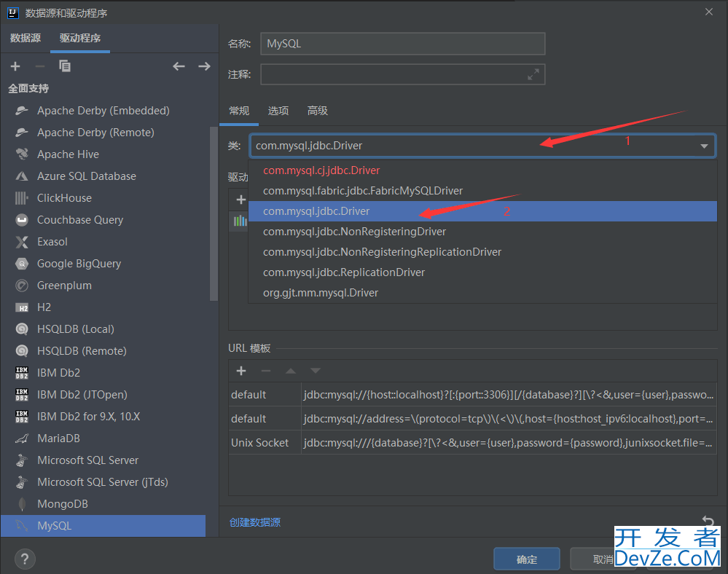Choose the MongoDB driver
The width and height of the screenshot is (728, 574).
103,503
